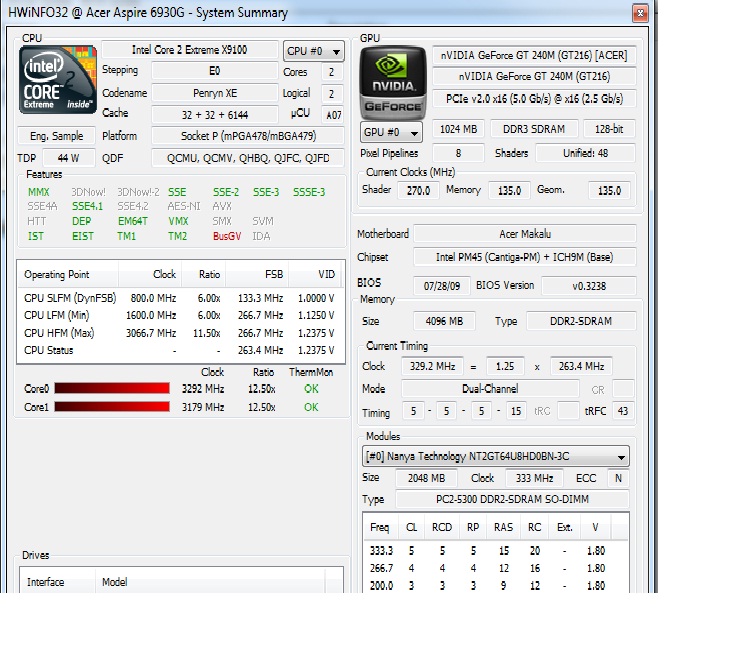Viewport: 735px width, 658px height.
Task: Select the CPU HFM (Max) row
Action: click(x=180, y=333)
